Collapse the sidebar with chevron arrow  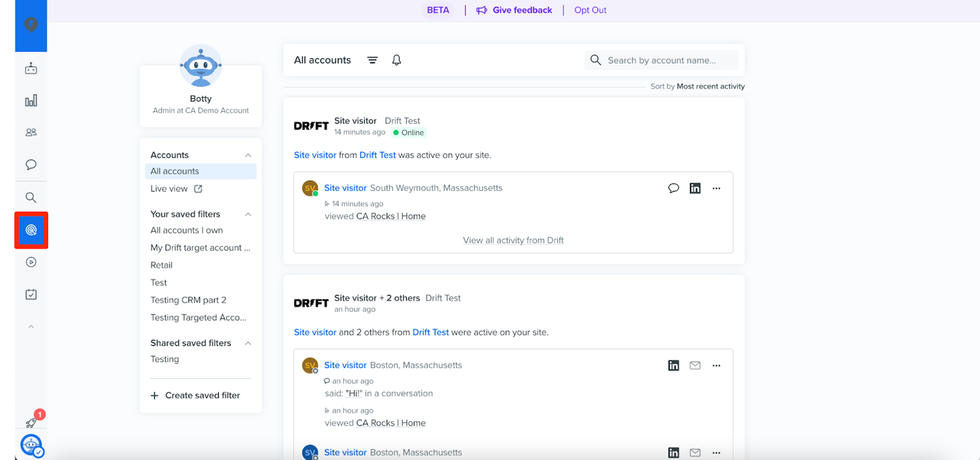(x=31, y=326)
